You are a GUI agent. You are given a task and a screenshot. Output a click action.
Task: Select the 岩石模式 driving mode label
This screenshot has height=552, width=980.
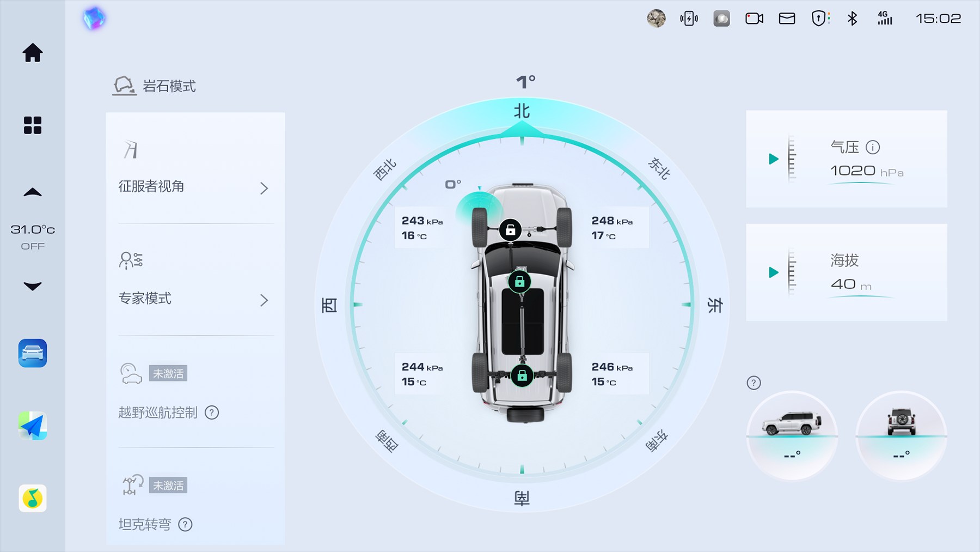169,86
